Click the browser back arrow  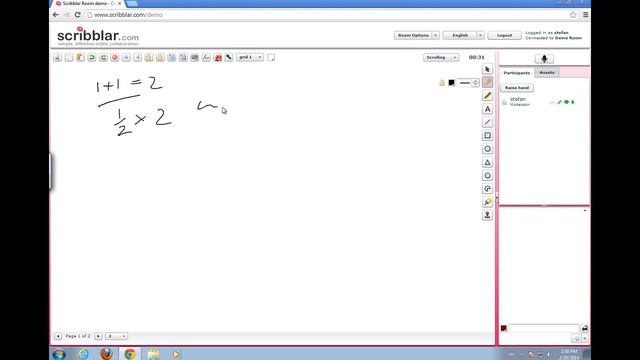(x=56, y=15)
